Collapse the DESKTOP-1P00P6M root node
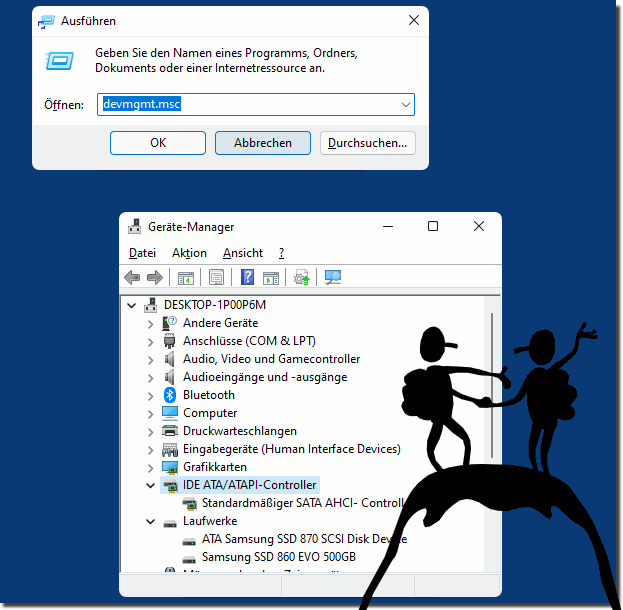Viewport: 623px width, 610px height. (x=131, y=305)
